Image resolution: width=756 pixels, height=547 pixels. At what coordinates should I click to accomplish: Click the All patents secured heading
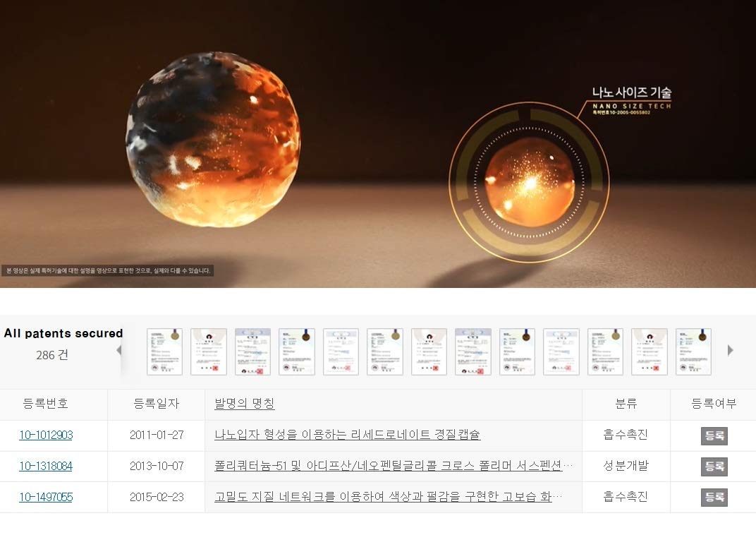[63, 333]
